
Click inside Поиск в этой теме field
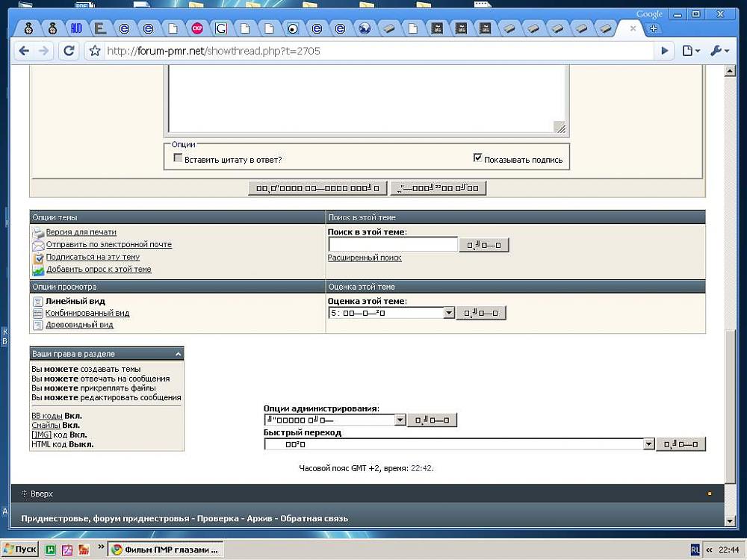click(x=392, y=244)
